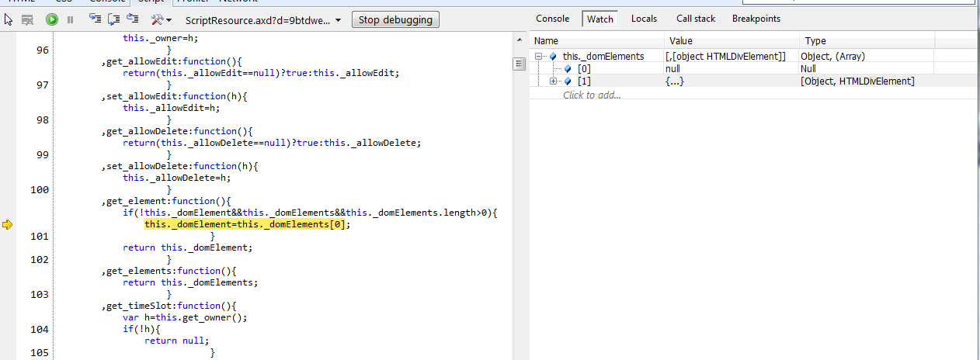This screenshot has height=360, width=980.
Task: Open the Locals tab
Action: tap(644, 19)
